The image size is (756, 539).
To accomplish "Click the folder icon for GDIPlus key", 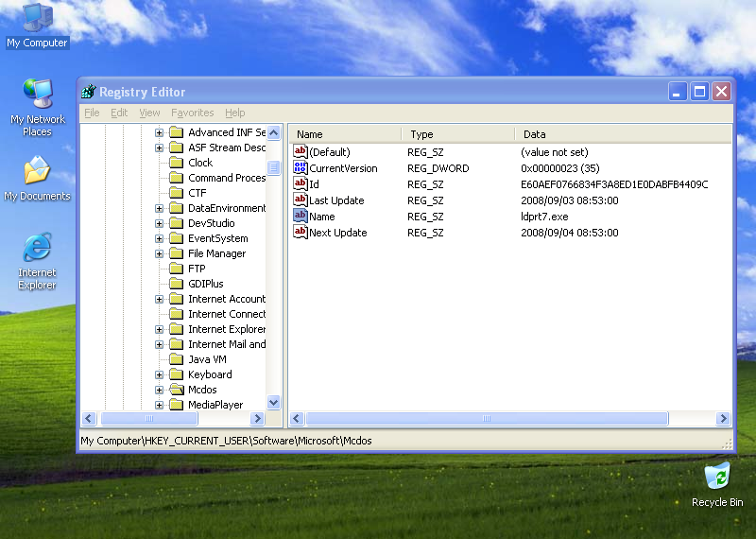I will 177,284.
